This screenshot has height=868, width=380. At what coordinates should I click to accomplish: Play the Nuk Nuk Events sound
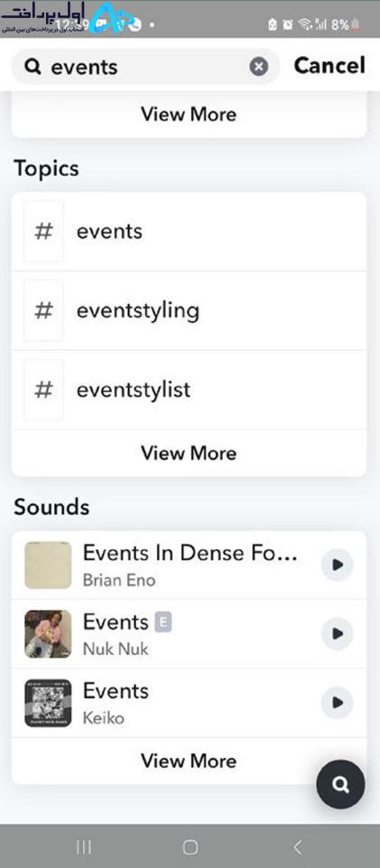337,633
